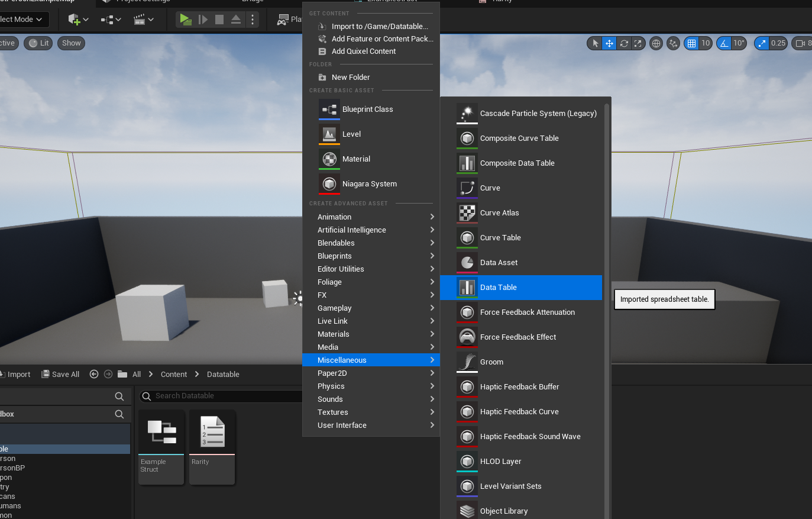Navigate to the Content breadcrumb folder
The height and width of the screenshot is (519, 812).
(173, 374)
